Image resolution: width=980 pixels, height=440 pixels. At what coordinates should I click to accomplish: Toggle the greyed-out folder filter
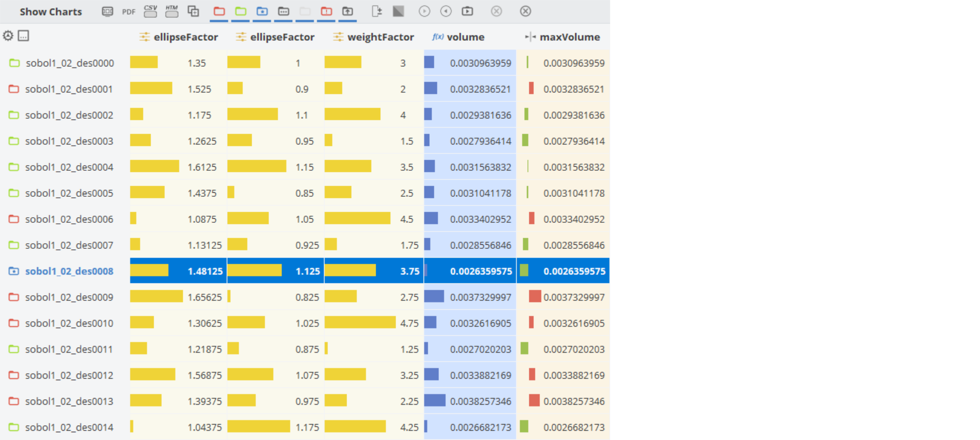(305, 11)
